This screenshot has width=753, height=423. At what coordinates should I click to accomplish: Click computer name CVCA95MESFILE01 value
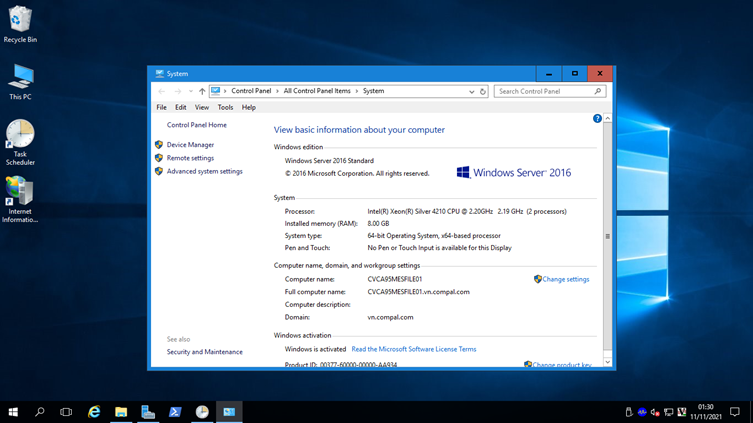395,279
